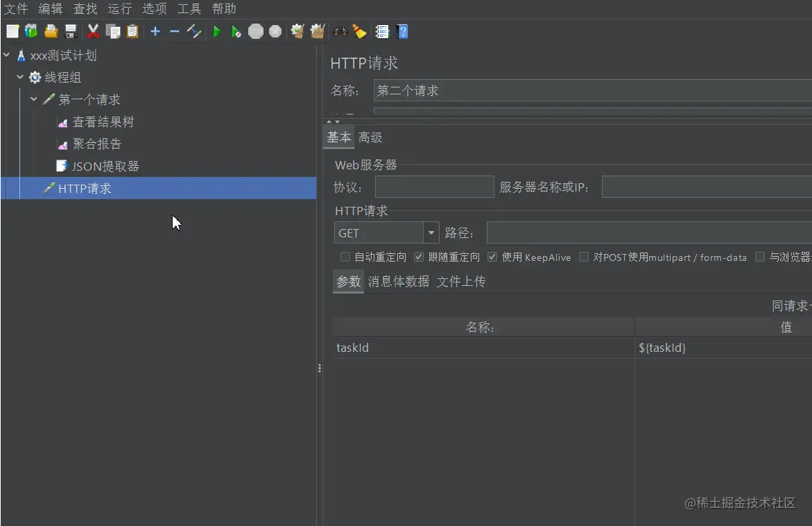The image size is (812, 526).
Task: Open the Templates icon in the toolbar
Action: pos(32,32)
